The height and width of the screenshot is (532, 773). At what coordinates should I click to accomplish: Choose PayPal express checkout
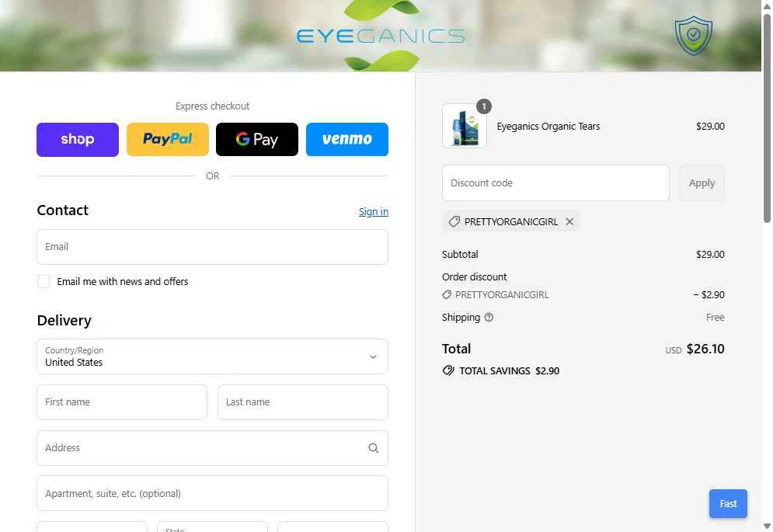point(168,140)
